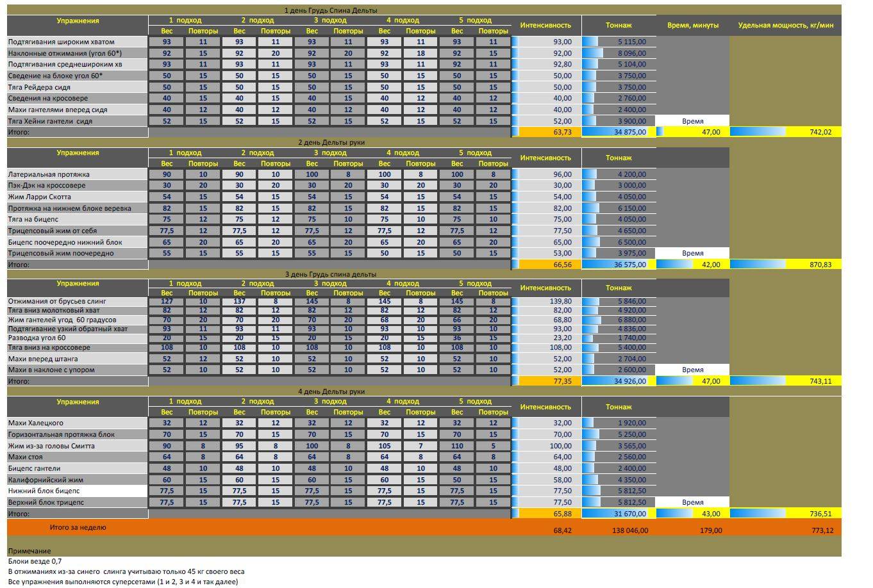
Task: Click the "Махи Халецкого" exercise cell
Action: click(x=77, y=423)
